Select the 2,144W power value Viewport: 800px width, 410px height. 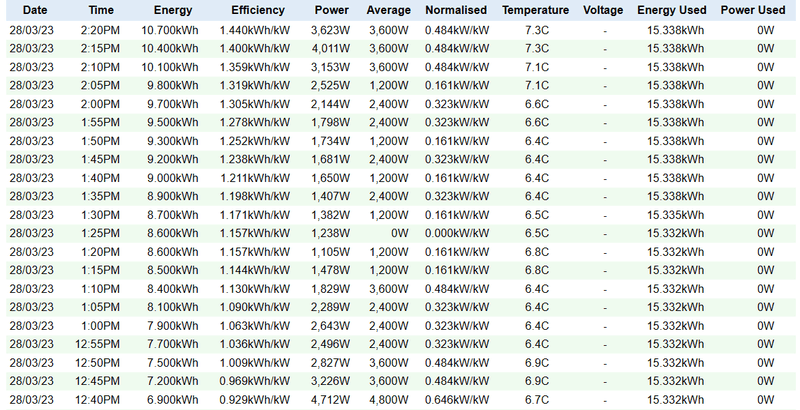coord(330,105)
